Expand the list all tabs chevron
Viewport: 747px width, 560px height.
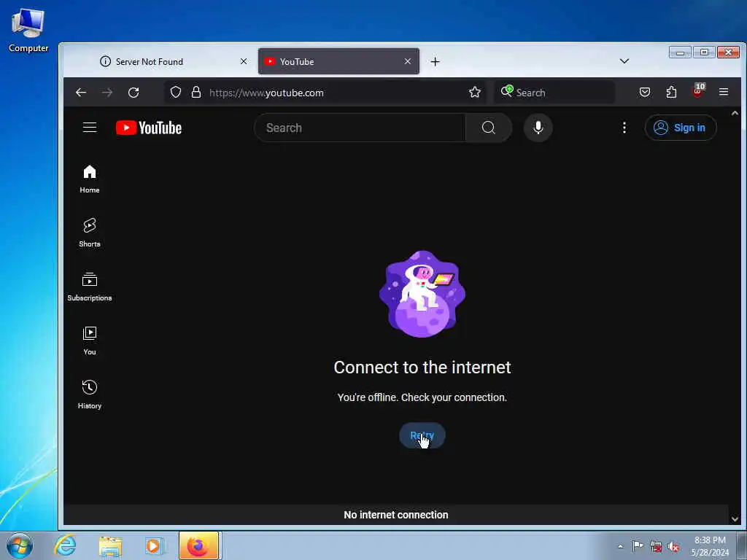point(624,61)
